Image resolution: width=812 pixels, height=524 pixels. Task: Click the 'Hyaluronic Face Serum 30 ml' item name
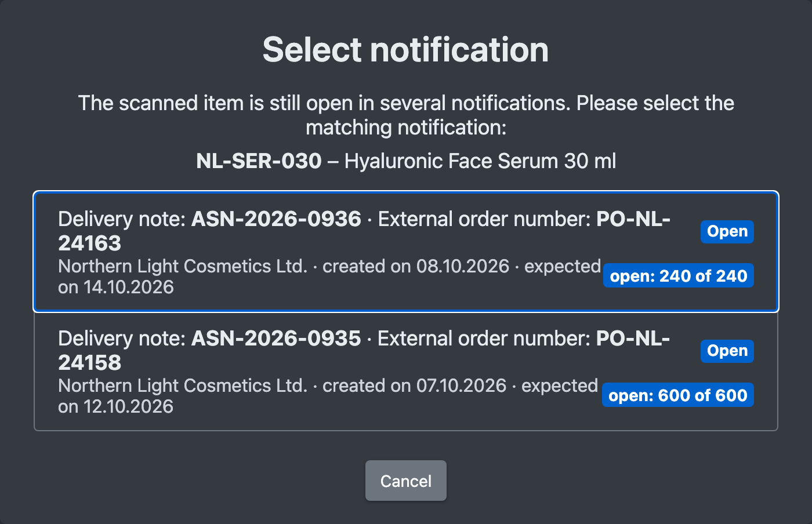coord(480,161)
